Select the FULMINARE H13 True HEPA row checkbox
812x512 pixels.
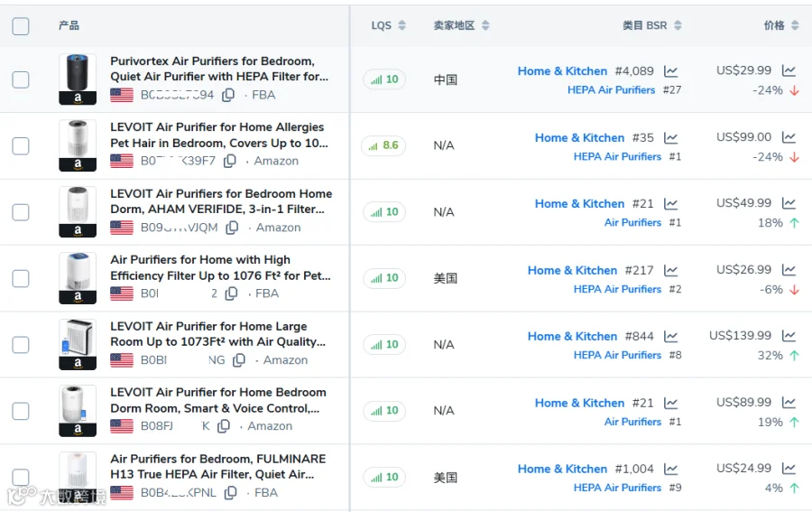click(x=21, y=478)
